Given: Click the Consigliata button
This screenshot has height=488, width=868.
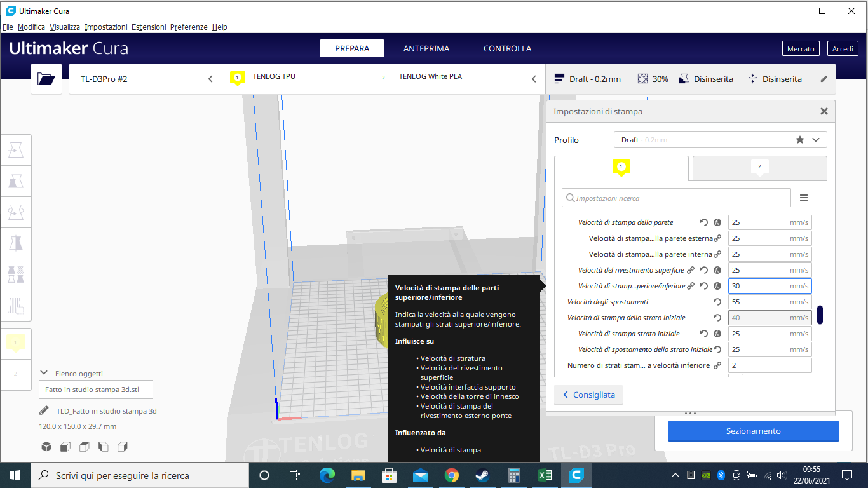Looking at the screenshot, I should pos(588,395).
